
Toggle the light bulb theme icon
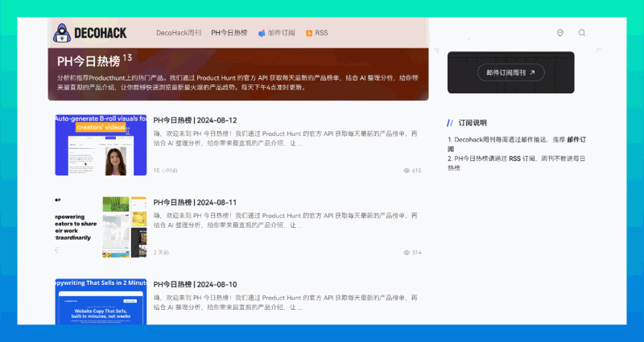[559, 33]
